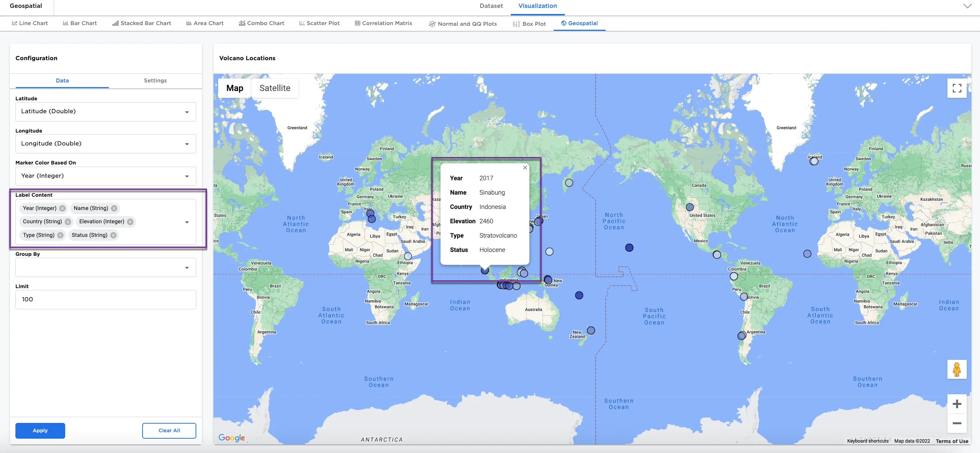Remove the Elevation (Integer) chip
This screenshot has width=980, height=453.
(130, 221)
